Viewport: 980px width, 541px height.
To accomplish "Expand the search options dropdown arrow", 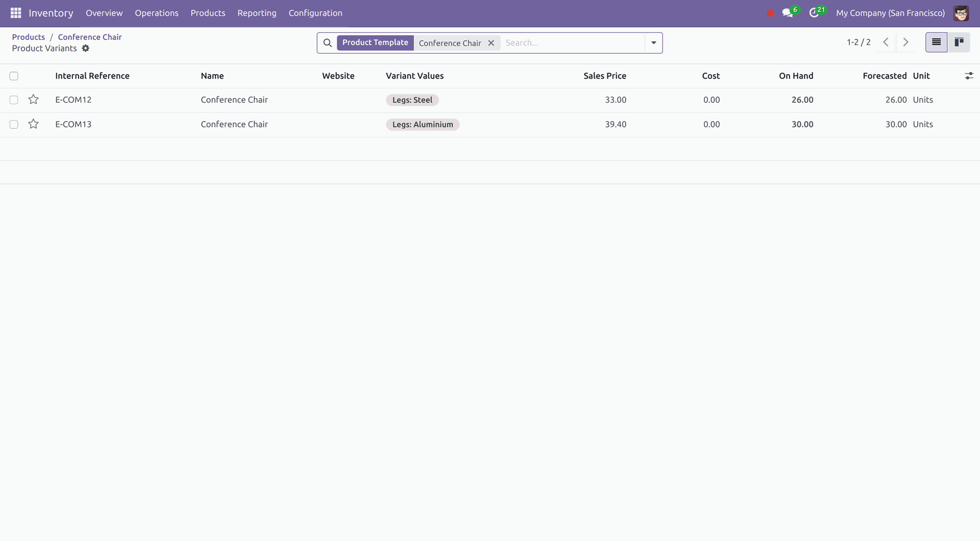I will [654, 43].
